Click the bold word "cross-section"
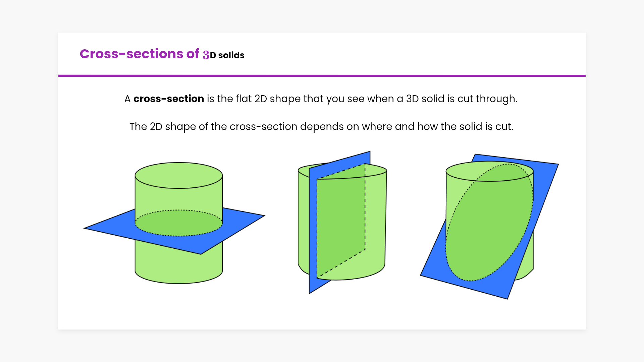The height and width of the screenshot is (362, 644). (168, 99)
